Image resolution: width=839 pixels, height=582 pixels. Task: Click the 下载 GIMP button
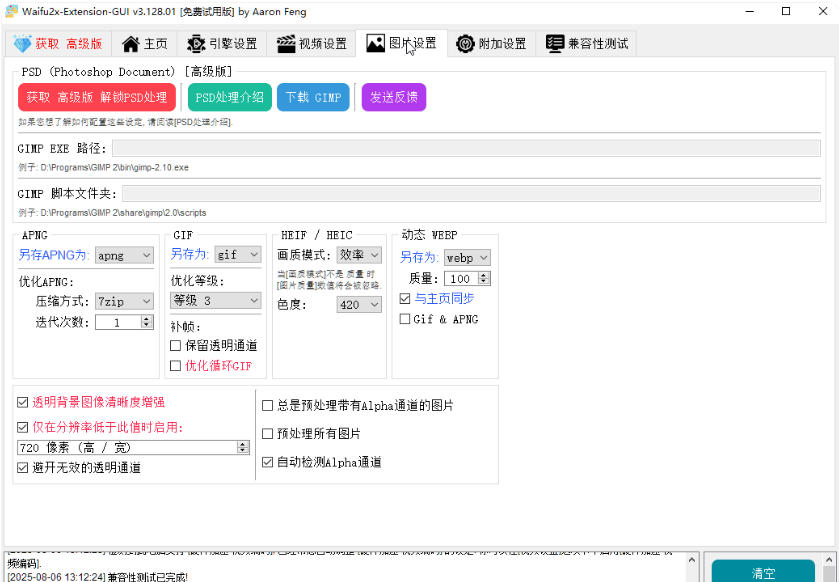[313, 97]
